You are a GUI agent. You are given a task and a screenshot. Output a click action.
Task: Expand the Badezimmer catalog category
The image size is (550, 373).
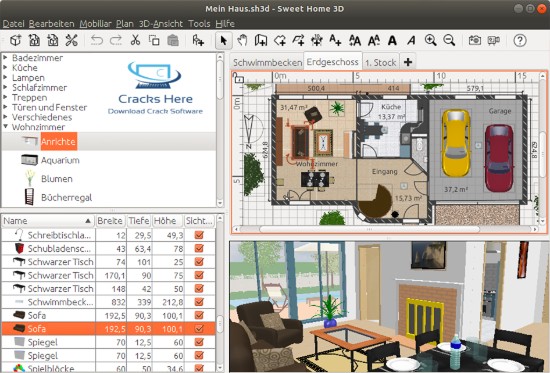(x=6, y=58)
